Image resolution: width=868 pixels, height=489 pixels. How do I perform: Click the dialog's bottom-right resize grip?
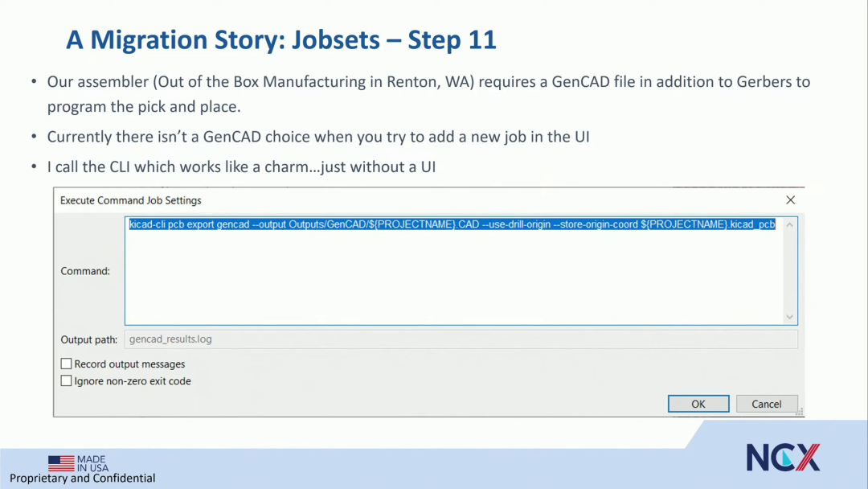800,412
